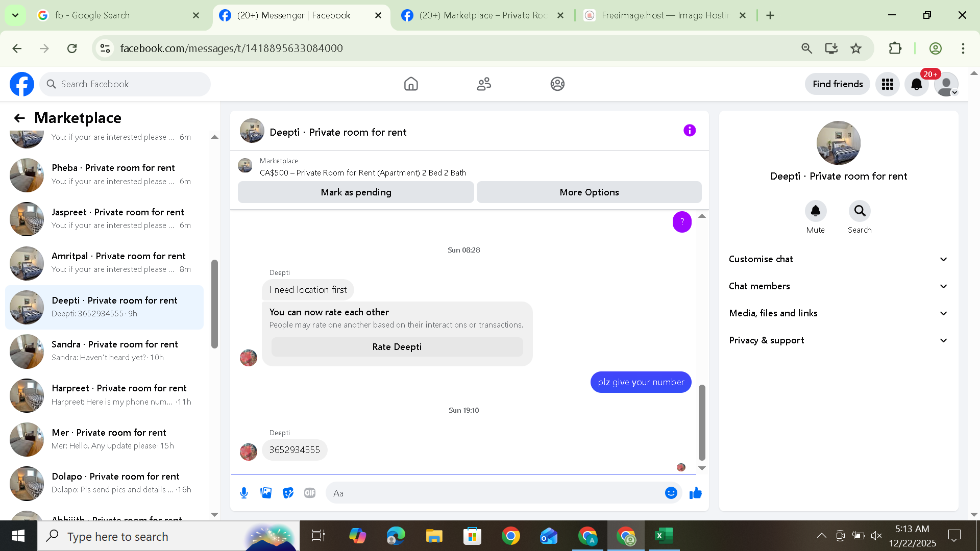Attach a photo using the image icon

click(x=266, y=493)
